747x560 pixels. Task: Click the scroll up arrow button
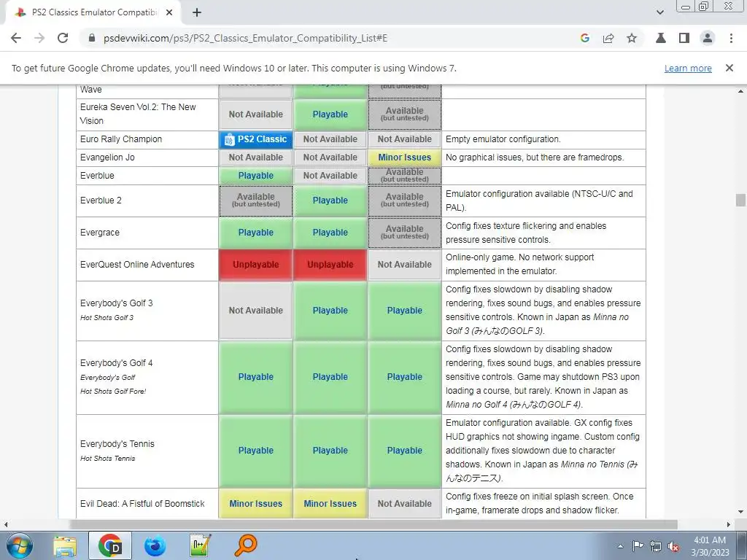click(740, 91)
